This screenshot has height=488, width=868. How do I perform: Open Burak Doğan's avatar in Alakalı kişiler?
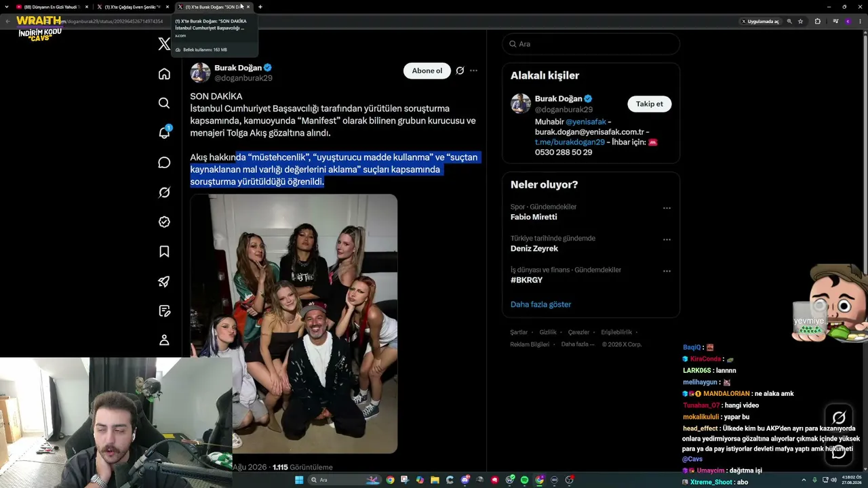(521, 104)
